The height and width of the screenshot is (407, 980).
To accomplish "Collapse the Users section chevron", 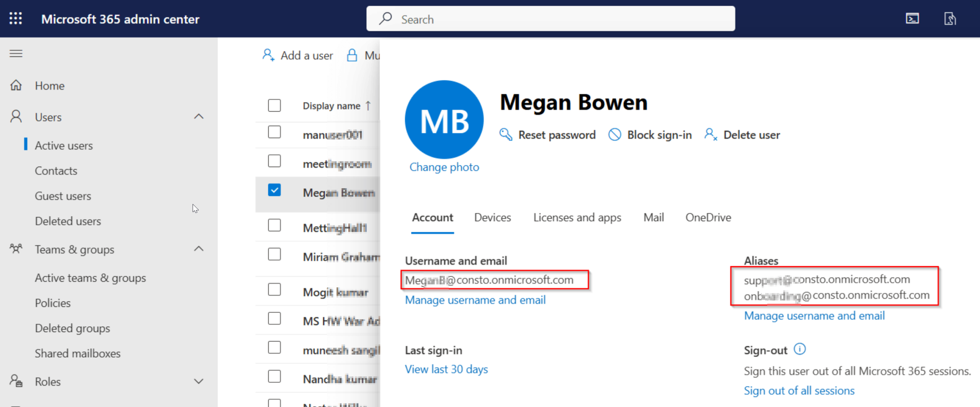I will (199, 116).
